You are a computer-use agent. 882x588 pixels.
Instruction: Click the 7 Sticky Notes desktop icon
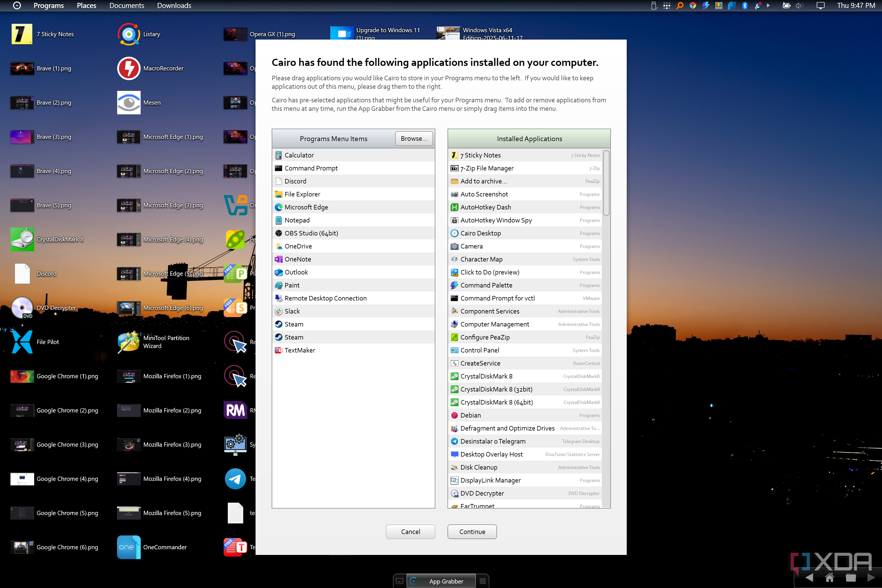(x=22, y=34)
